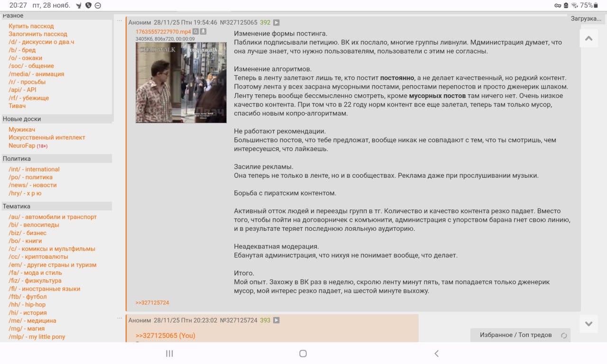Open image search icon beside 17635557227970.mp4
607x364 pixels.
[195, 32]
